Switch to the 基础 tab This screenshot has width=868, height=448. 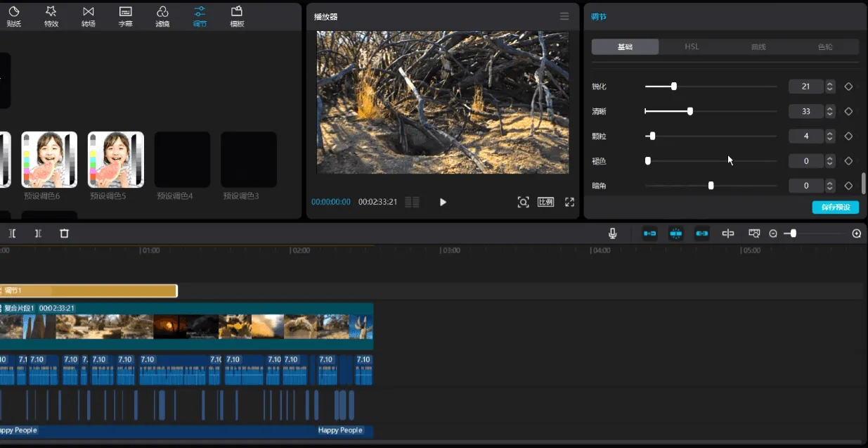625,47
